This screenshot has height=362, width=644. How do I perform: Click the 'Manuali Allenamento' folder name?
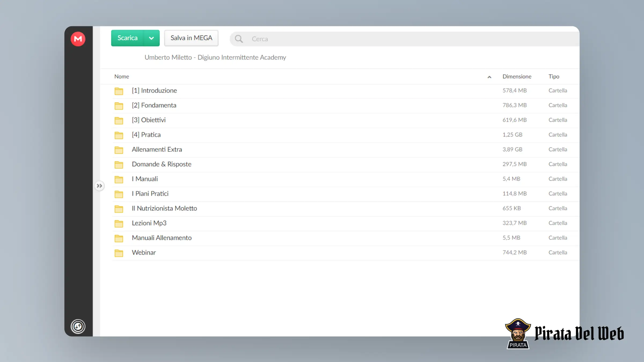click(162, 238)
